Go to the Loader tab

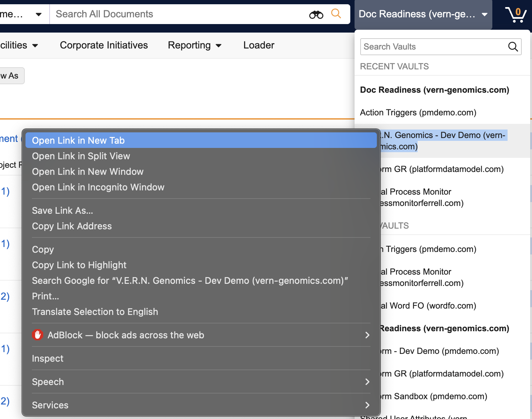tap(259, 45)
